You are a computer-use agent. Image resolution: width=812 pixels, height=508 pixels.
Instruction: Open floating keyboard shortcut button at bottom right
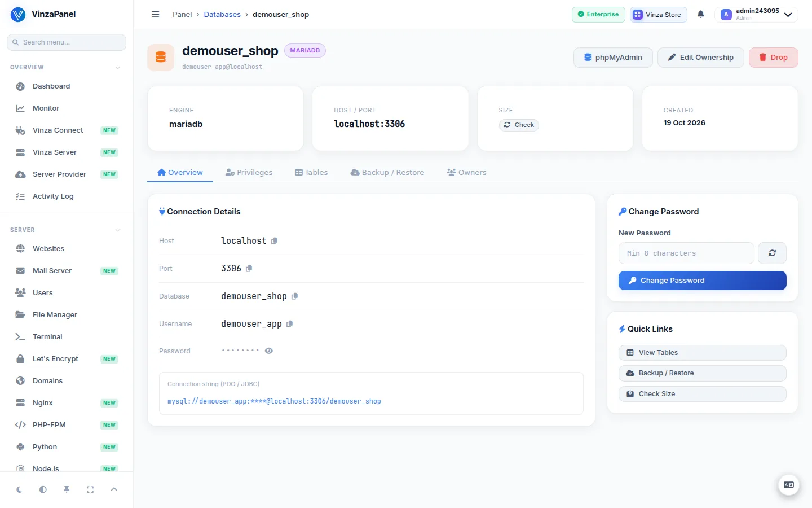789,485
